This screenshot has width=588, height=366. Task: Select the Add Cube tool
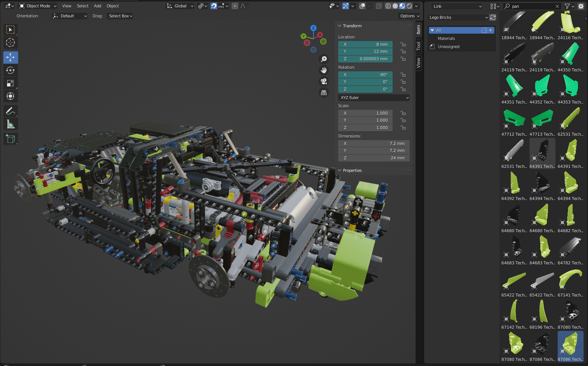pyautogui.click(x=10, y=139)
